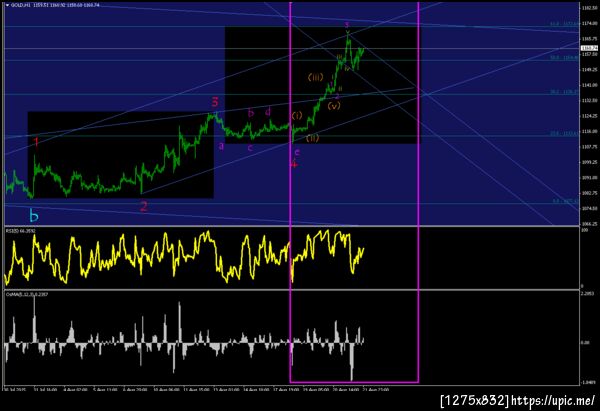Click the 38.2 Fibonacci level label

[564, 92]
